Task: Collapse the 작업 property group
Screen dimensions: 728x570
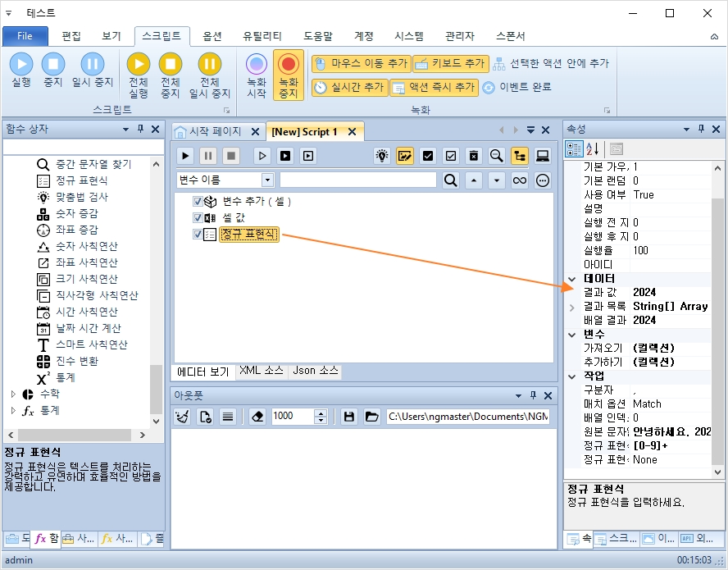Action: (572, 376)
